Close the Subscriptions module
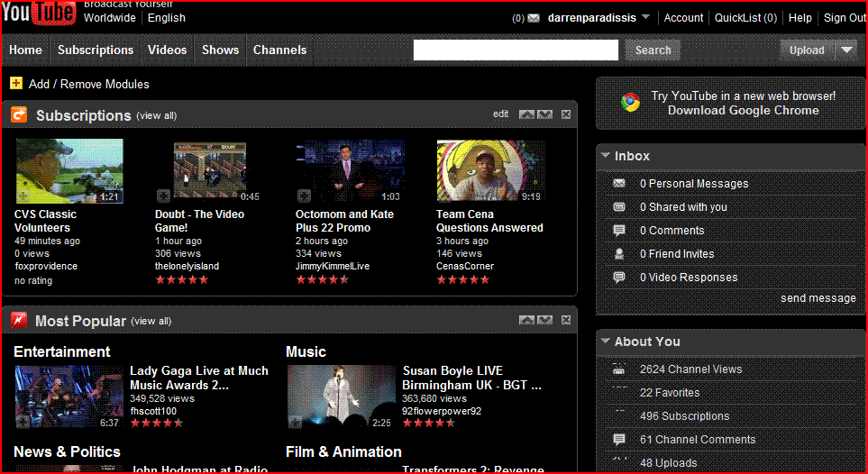868x474 pixels. click(x=566, y=114)
